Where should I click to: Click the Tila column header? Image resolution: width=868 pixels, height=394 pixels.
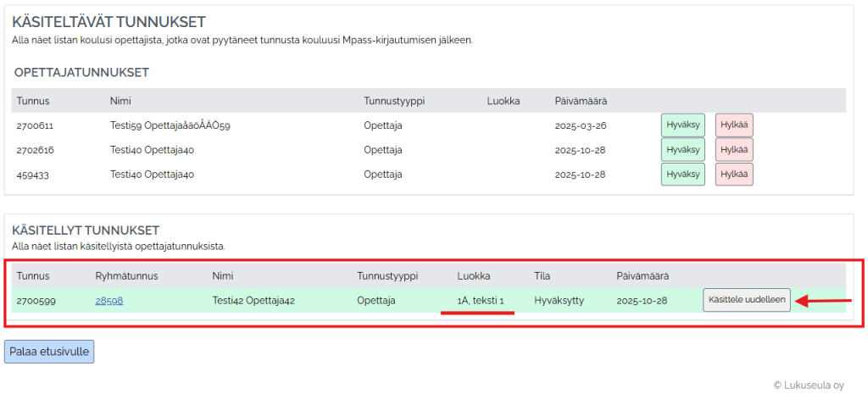click(x=542, y=276)
